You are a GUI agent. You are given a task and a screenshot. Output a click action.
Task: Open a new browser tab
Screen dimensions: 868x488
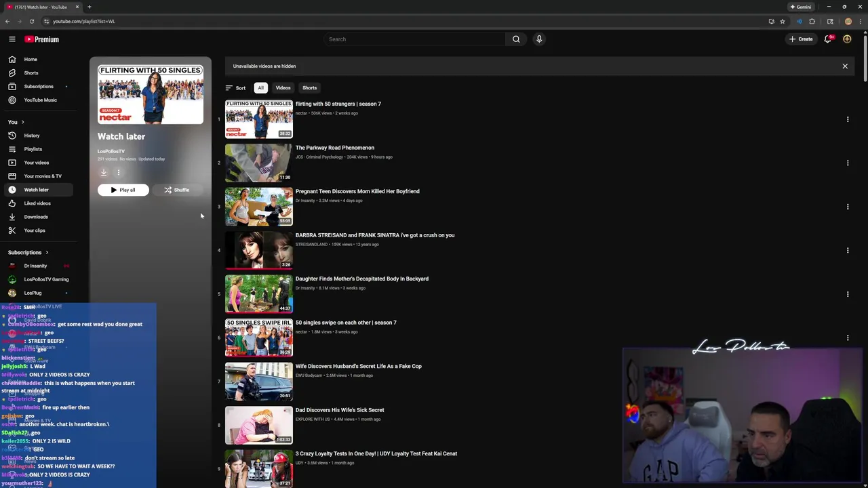click(89, 7)
